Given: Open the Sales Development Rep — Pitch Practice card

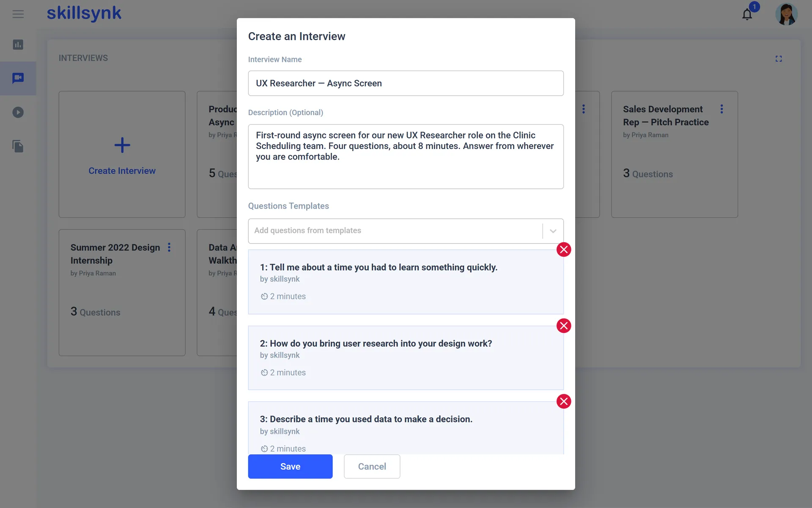Looking at the screenshot, I should click(x=674, y=154).
